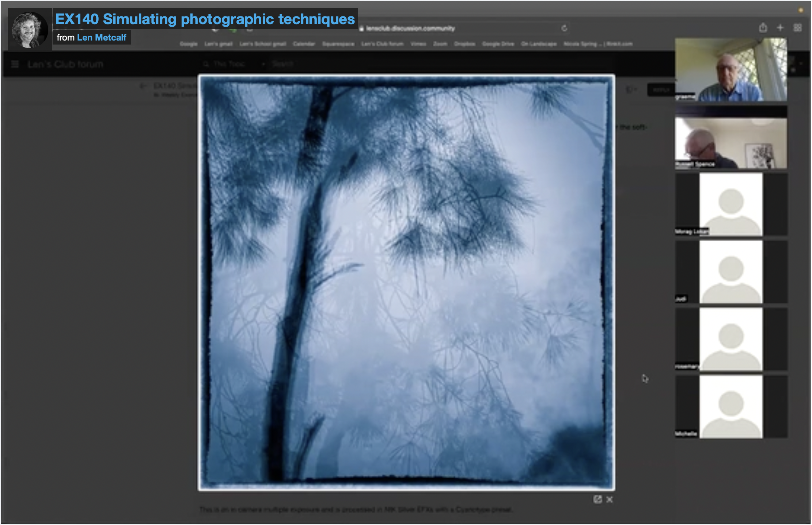The width and height of the screenshot is (812, 525).
Task: Select Morag's participant placeholder tile
Action: coord(731,204)
